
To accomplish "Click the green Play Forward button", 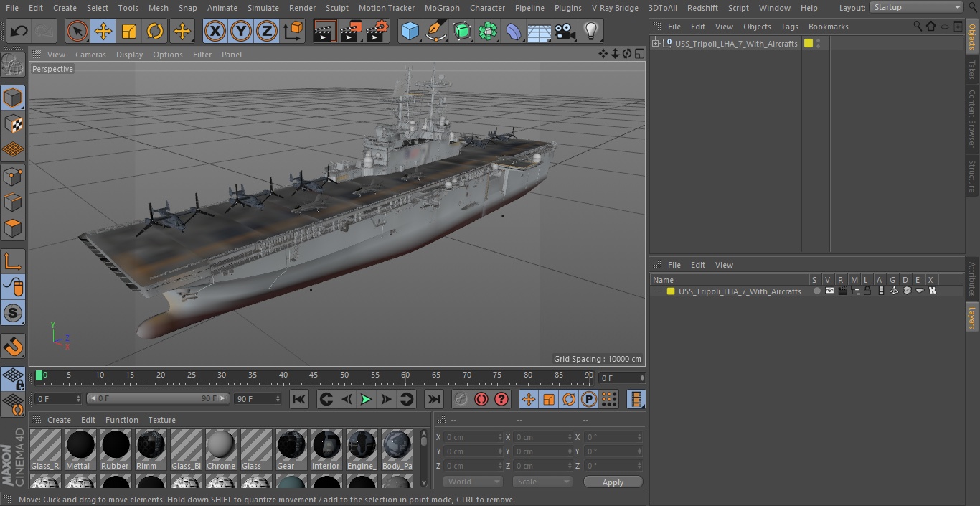I will click(366, 399).
